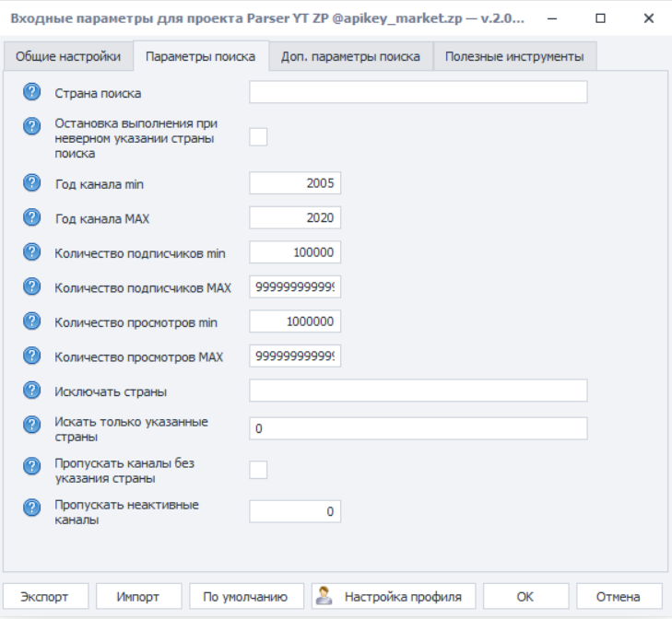Viewport: 672px width, 619px height.
Task: Open help for Количество просмотров MAX
Action: coord(32,356)
